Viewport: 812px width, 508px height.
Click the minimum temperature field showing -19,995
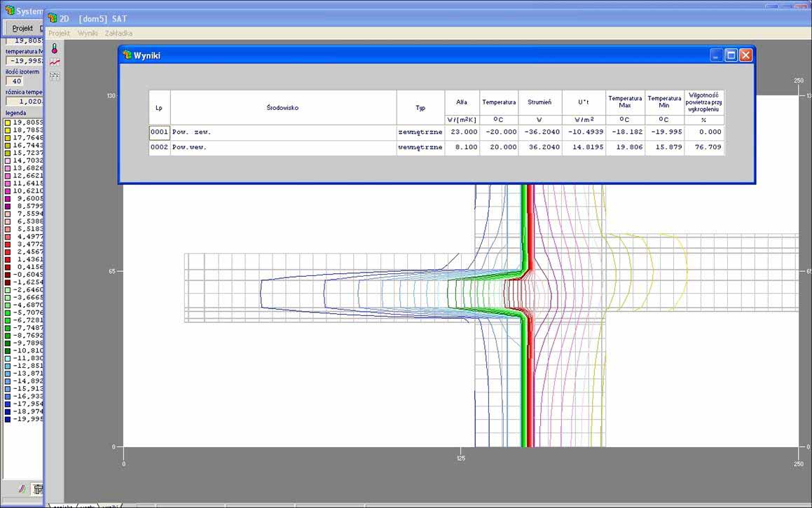pos(25,60)
